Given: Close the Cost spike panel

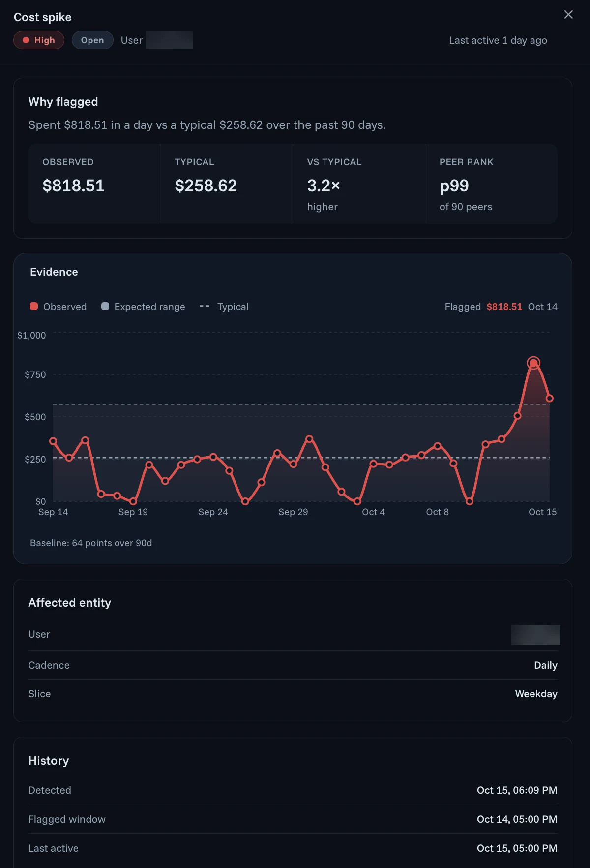Looking at the screenshot, I should tap(568, 15).
